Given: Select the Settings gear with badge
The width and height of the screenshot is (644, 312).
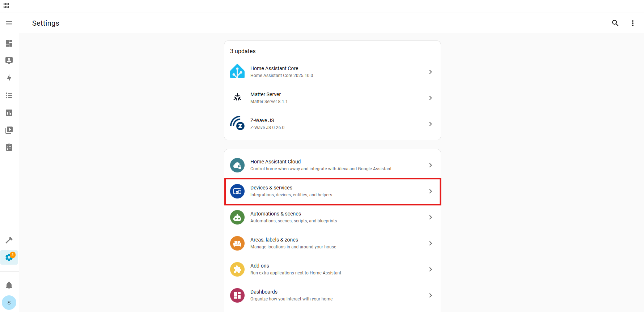Looking at the screenshot, I should [x=9, y=257].
